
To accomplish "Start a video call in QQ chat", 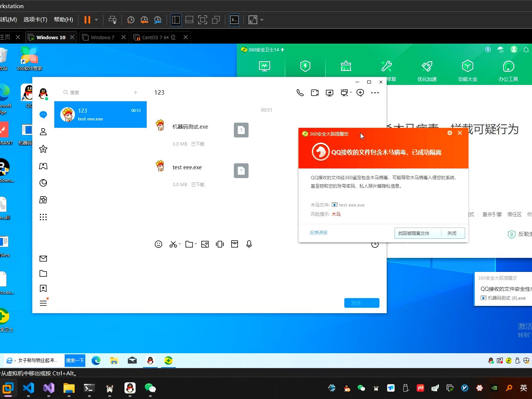I will coord(315,93).
